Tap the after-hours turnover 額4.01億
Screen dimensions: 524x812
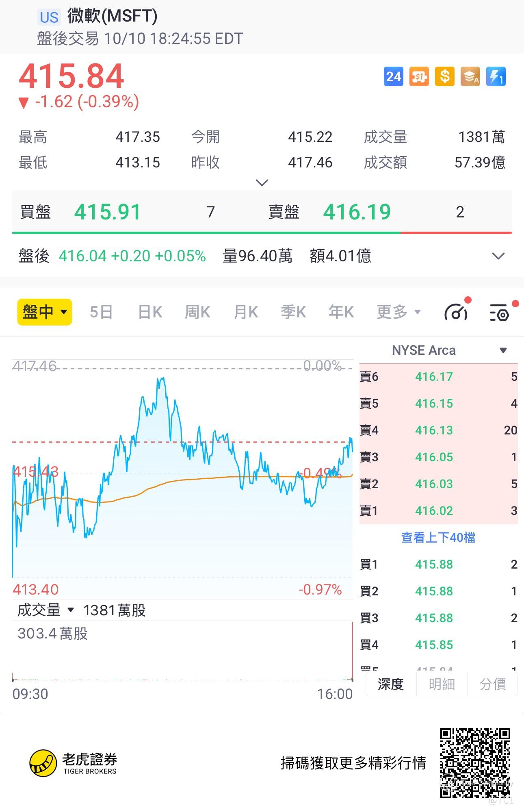[340, 256]
